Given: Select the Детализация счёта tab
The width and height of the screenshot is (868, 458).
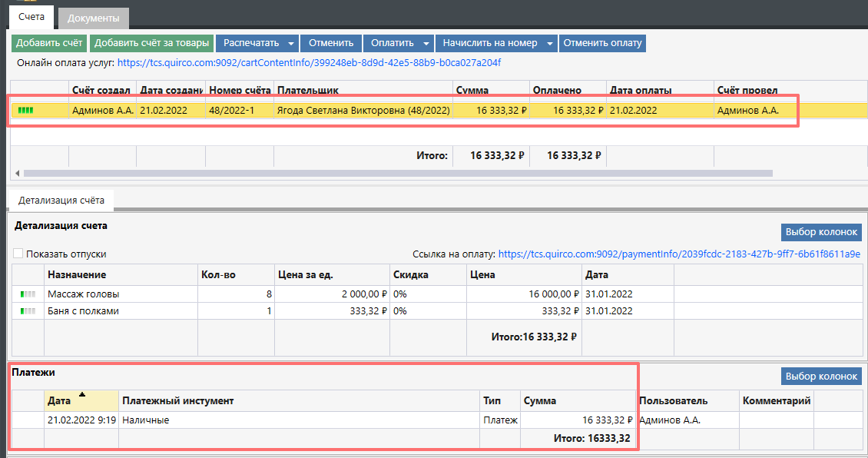Looking at the screenshot, I should point(61,201).
